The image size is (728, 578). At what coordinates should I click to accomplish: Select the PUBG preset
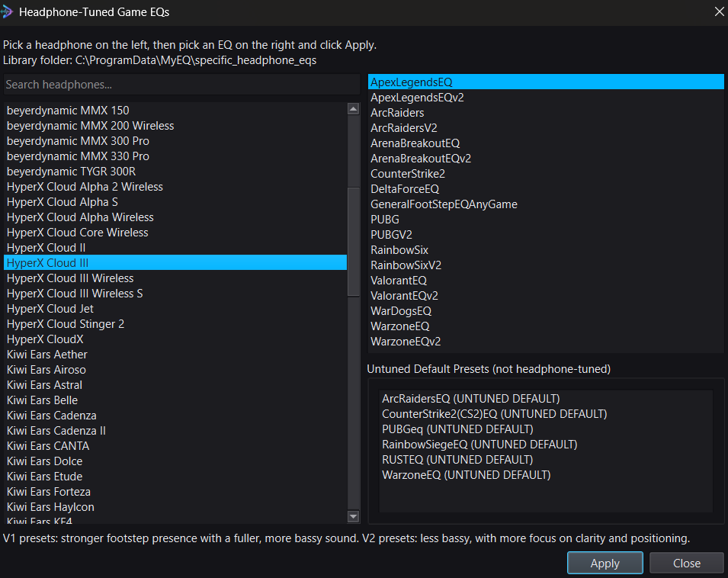(x=546, y=220)
